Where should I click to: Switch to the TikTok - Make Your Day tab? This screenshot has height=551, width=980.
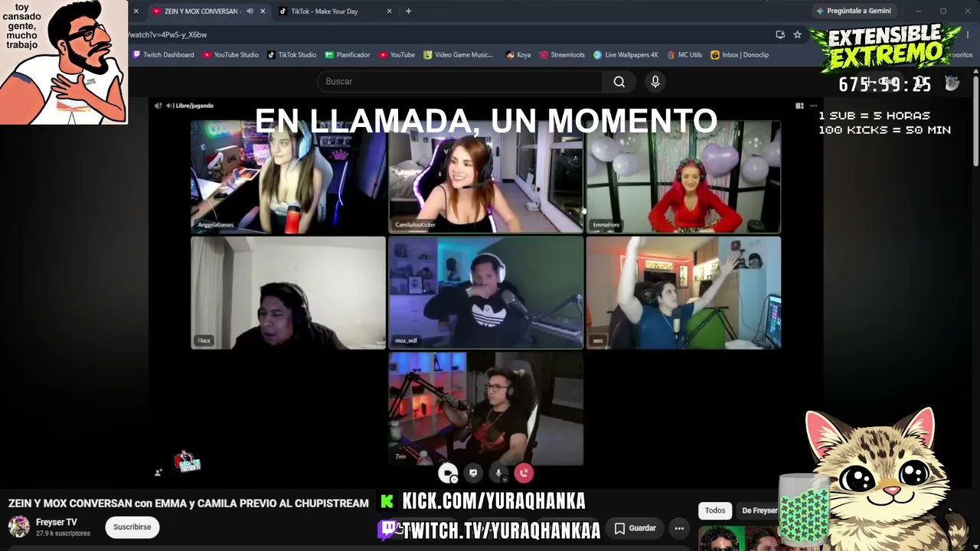pos(325,11)
